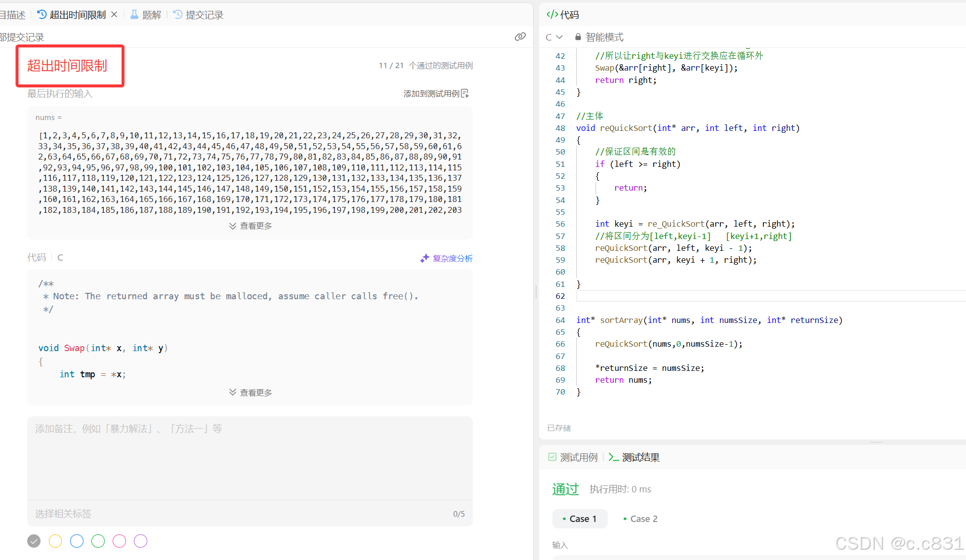966x560 pixels.
Task: Select the Case 2 tab
Action: (x=640, y=519)
